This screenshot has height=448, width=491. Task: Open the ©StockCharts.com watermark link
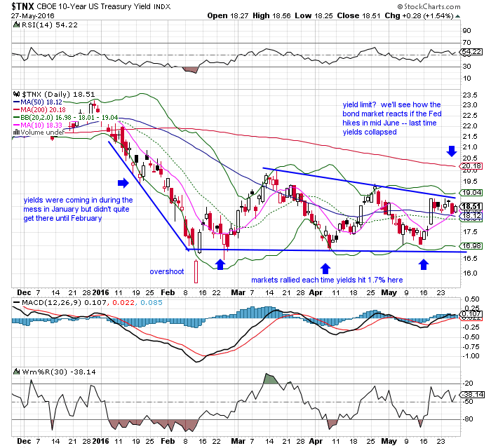point(455,6)
